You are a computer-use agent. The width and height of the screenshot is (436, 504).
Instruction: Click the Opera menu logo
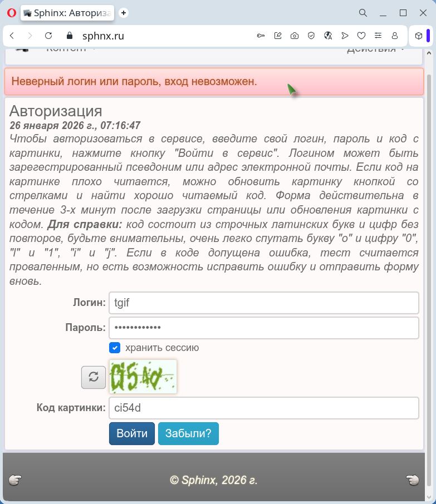coord(11,13)
